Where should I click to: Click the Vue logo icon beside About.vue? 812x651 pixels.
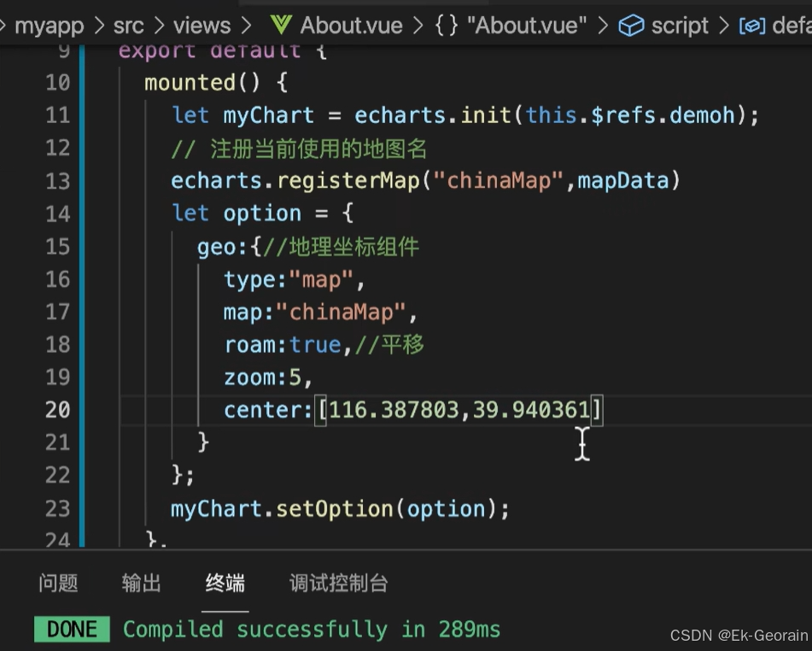click(280, 25)
